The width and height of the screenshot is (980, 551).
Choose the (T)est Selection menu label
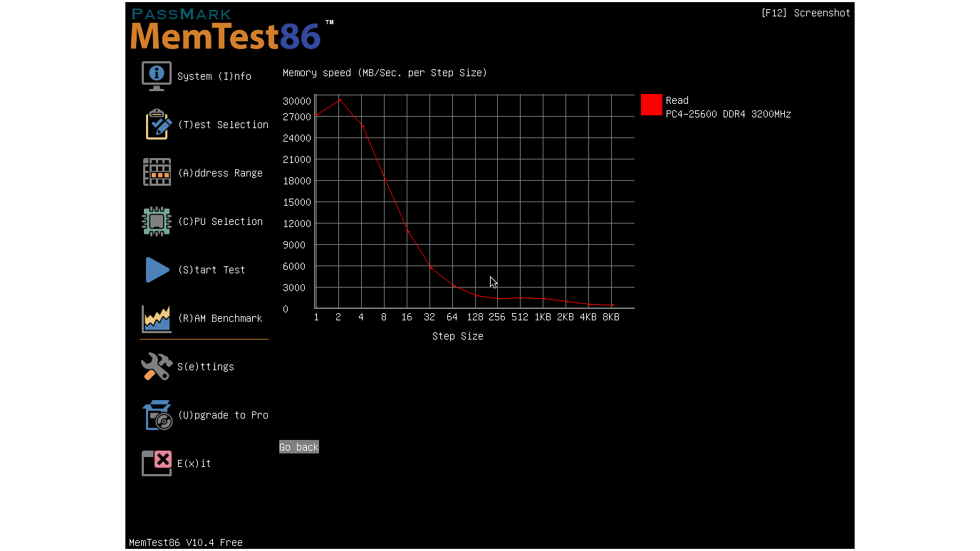223,125
